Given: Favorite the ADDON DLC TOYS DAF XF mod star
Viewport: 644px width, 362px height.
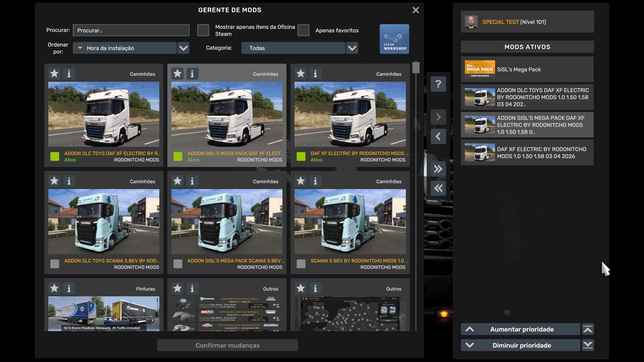Looking at the screenshot, I should (x=54, y=73).
